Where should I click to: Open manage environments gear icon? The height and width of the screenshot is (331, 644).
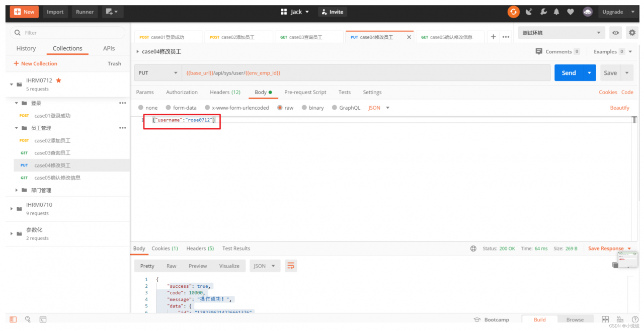tap(632, 33)
